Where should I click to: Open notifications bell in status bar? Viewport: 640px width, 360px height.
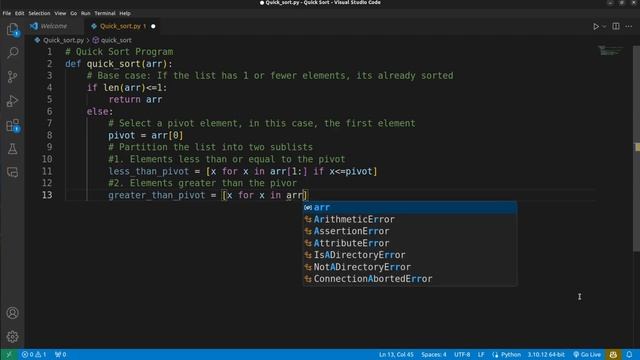click(x=629, y=354)
